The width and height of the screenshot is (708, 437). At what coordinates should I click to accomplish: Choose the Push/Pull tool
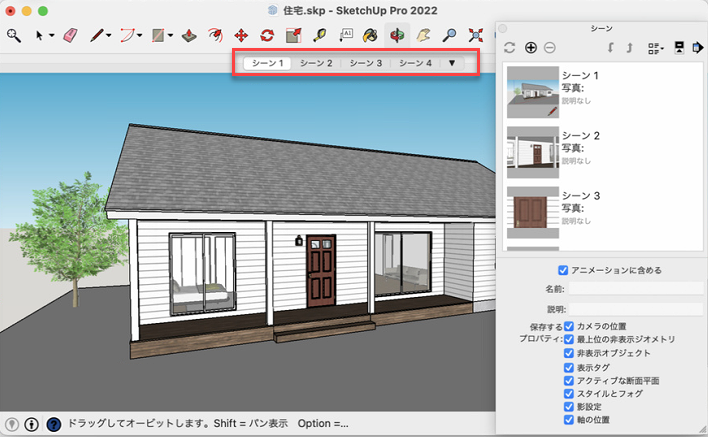187,35
